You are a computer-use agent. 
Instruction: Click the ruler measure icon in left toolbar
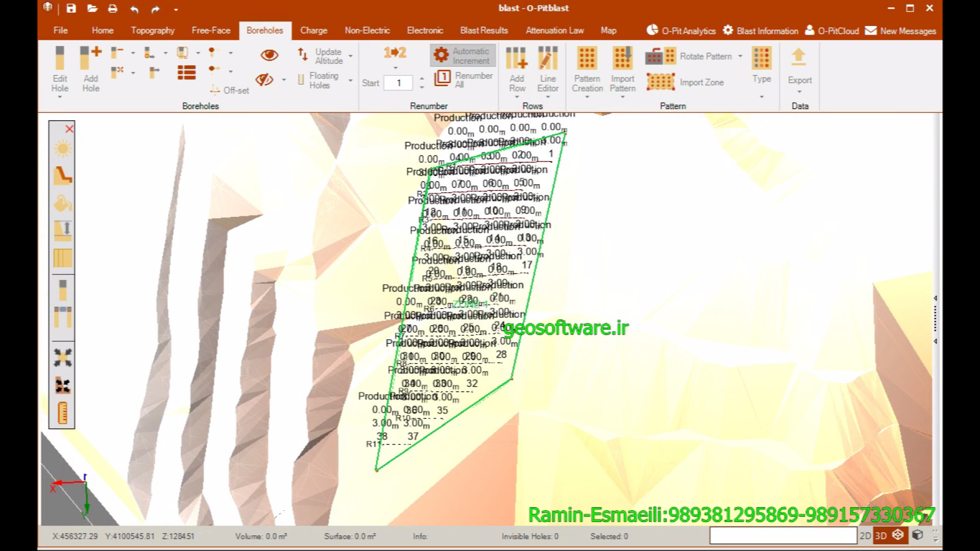(63, 413)
